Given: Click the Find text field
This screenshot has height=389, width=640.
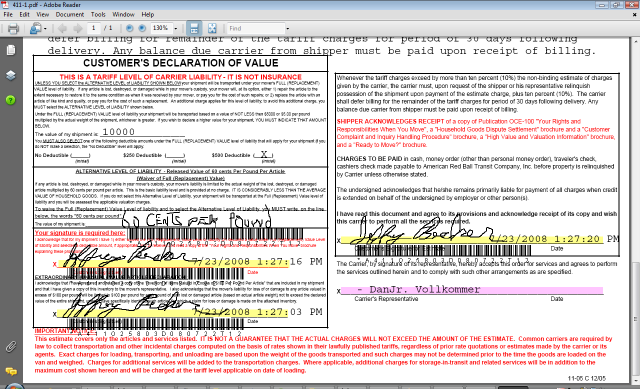Looking at the screenshot, I should click(256, 29).
